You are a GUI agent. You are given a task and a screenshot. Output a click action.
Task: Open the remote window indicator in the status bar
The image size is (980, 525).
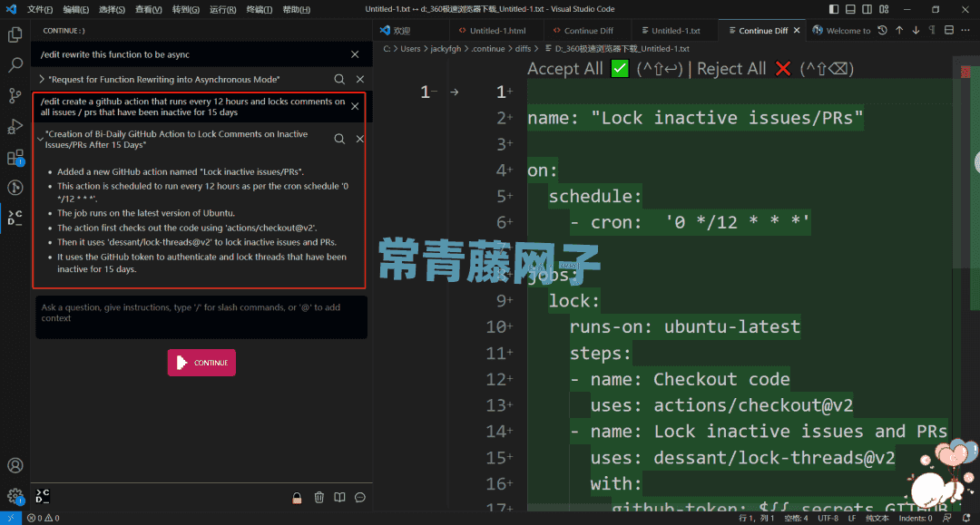coord(11,518)
